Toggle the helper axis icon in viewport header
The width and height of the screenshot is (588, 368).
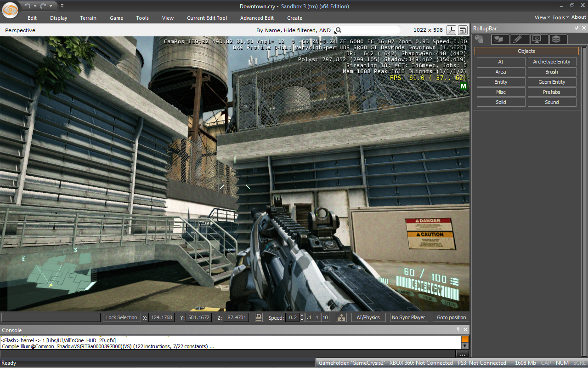[452, 30]
